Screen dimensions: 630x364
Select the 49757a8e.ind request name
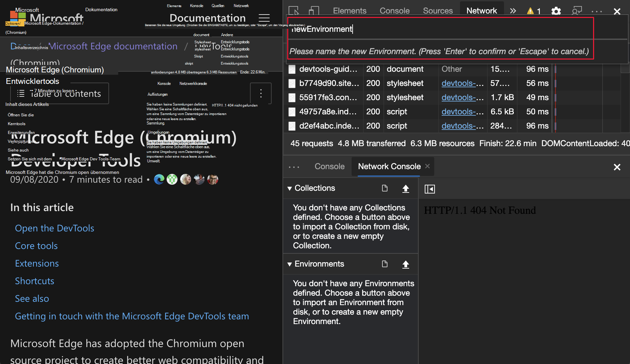[328, 112]
